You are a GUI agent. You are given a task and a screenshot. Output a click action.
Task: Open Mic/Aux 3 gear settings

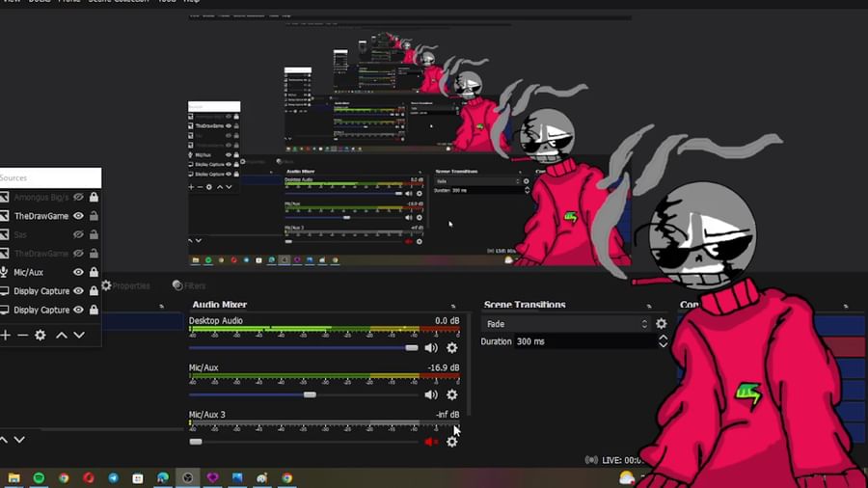tap(451, 442)
